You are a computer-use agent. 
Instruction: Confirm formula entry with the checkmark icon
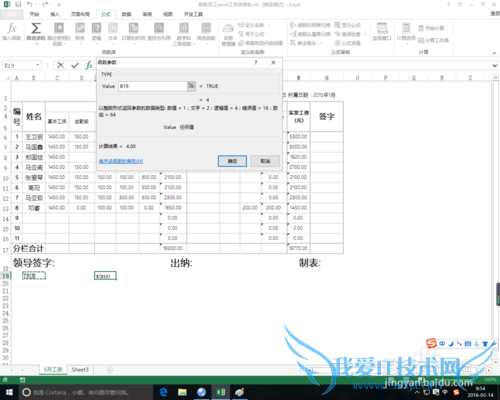point(75,65)
